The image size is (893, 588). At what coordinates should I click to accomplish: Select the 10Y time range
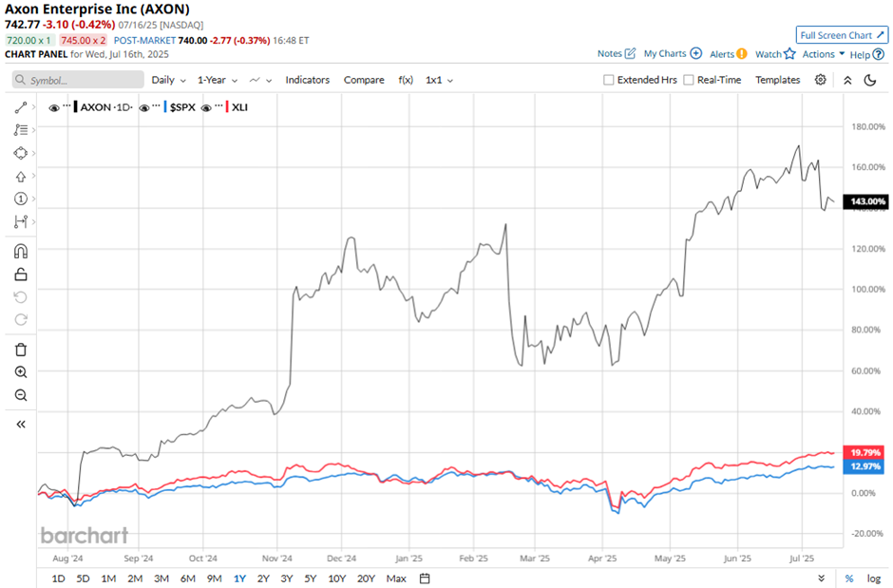tap(336, 579)
